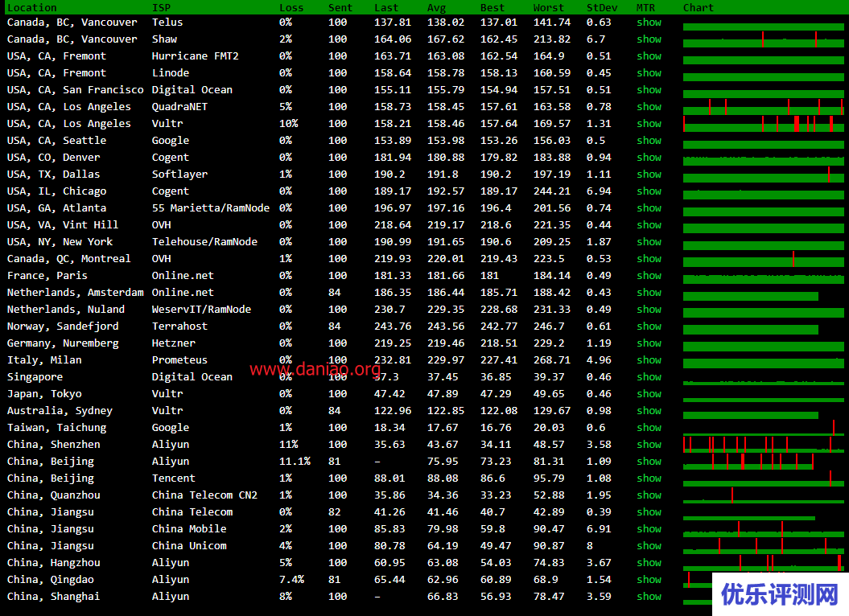Screen dimensions: 849x616
Task: Select the 16.76 best value for Taichung
Action: click(496, 428)
